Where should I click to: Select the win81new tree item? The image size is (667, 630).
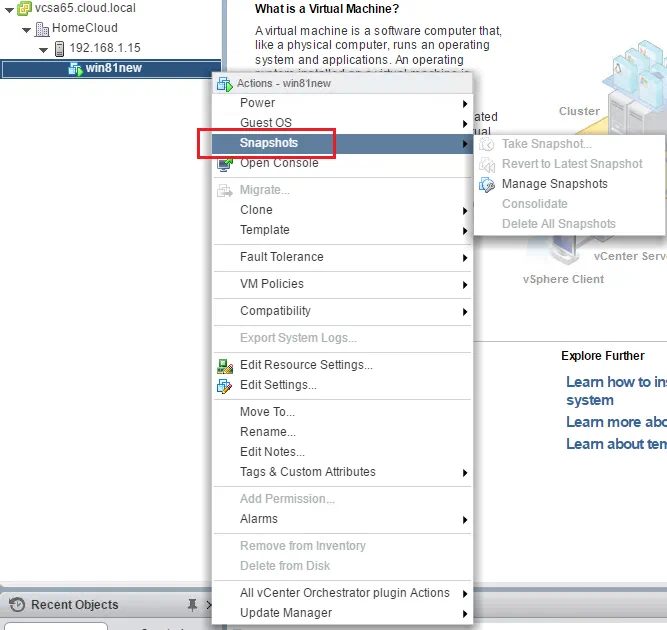[111, 69]
